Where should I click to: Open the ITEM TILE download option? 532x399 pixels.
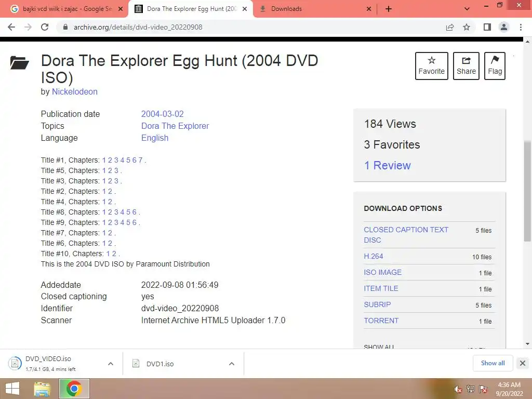click(381, 288)
